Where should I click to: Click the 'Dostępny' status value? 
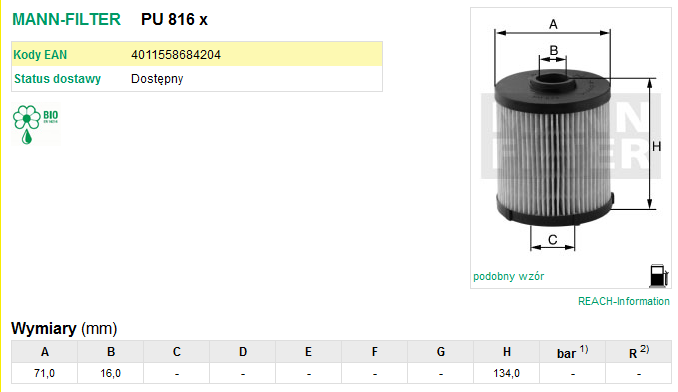point(157,79)
